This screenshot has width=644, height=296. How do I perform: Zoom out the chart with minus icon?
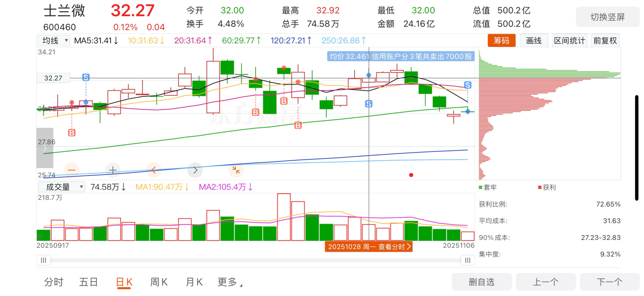click(x=72, y=170)
